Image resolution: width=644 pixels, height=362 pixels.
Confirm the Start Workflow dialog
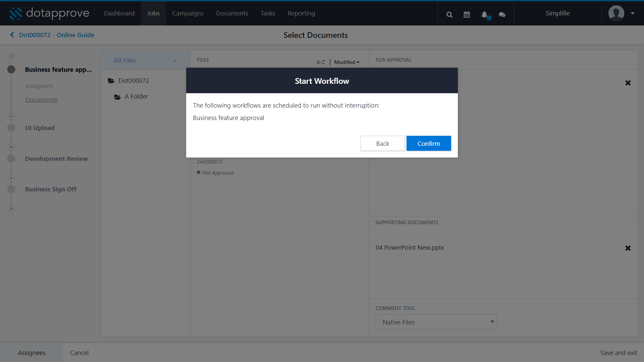pyautogui.click(x=429, y=143)
